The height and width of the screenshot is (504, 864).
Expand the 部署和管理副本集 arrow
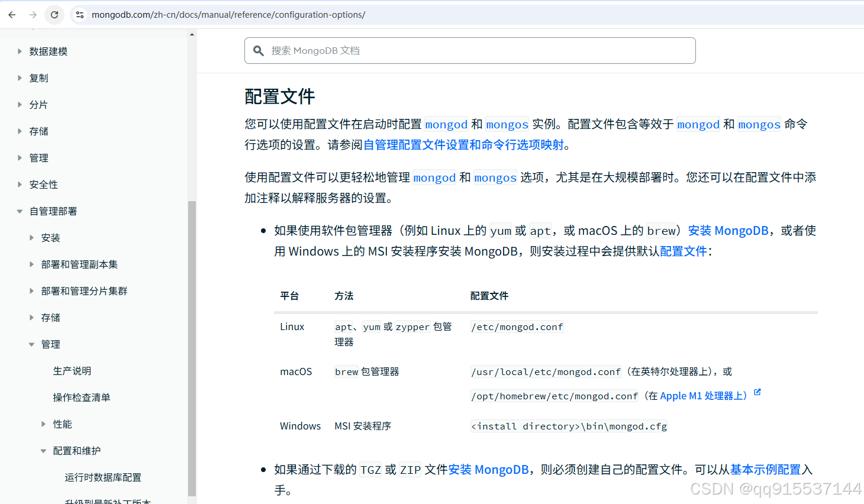tap(31, 264)
